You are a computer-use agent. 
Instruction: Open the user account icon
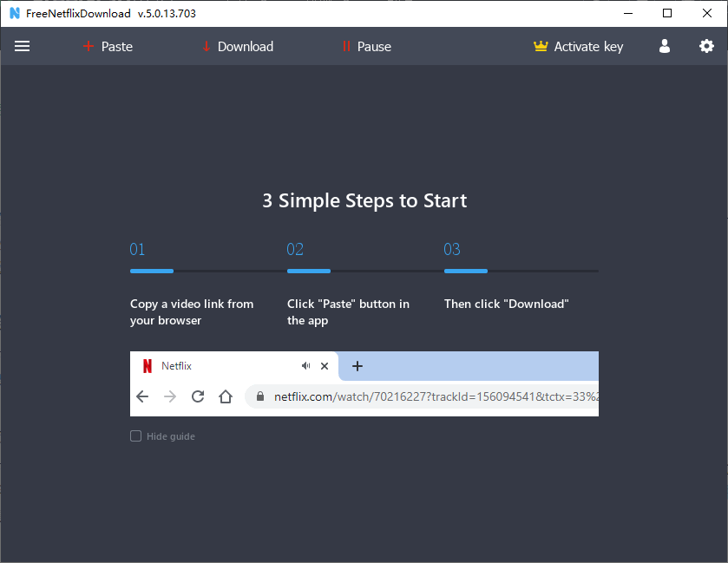coord(665,46)
